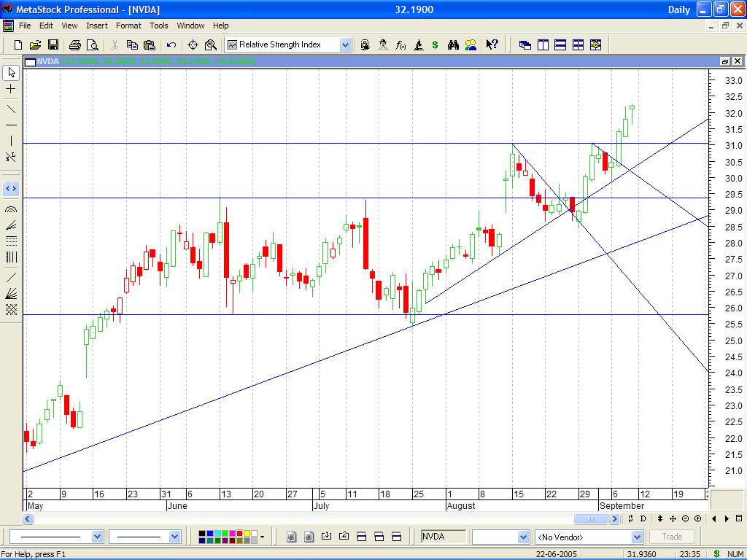Image resolution: width=747 pixels, height=560 pixels.
Task: Tile windows in columns icon
Action: point(543,45)
